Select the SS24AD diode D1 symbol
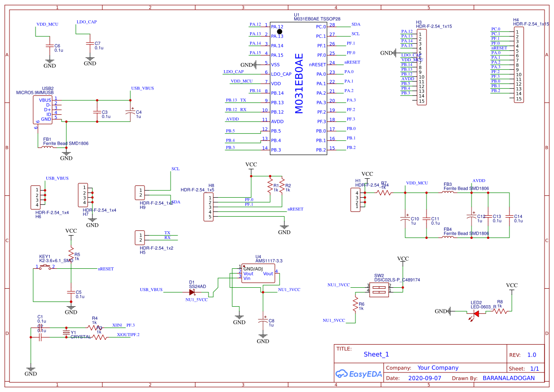The image size is (554, 392). coord(192,292)
